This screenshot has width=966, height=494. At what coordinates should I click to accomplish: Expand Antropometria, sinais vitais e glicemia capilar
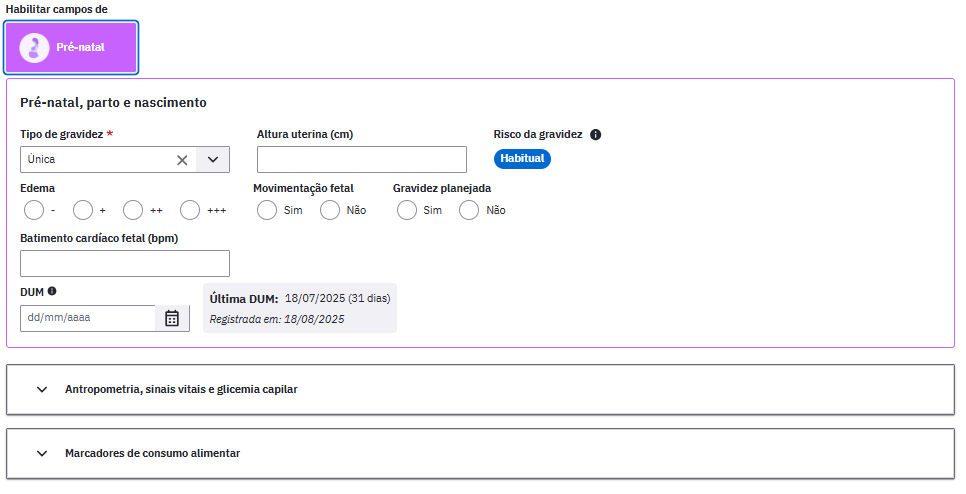point(481,389)
